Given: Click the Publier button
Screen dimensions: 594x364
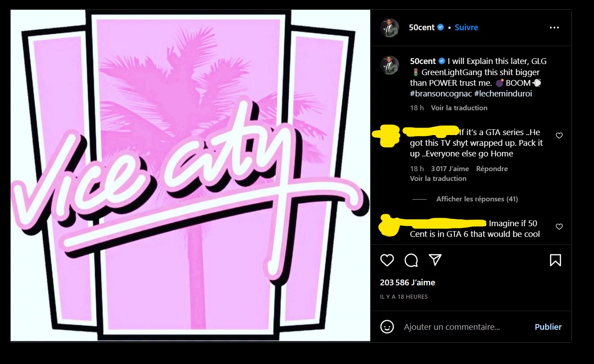Looking at the screenshot, I should [548, 327].
